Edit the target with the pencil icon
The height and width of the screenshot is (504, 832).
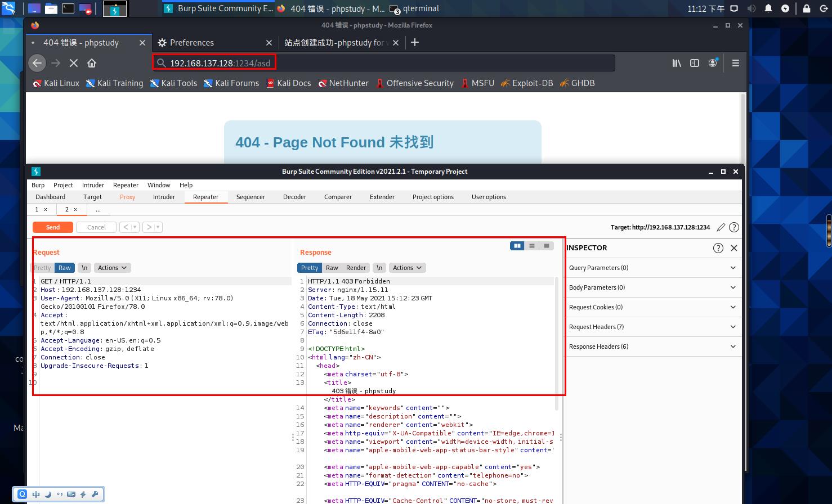point(721,227)
